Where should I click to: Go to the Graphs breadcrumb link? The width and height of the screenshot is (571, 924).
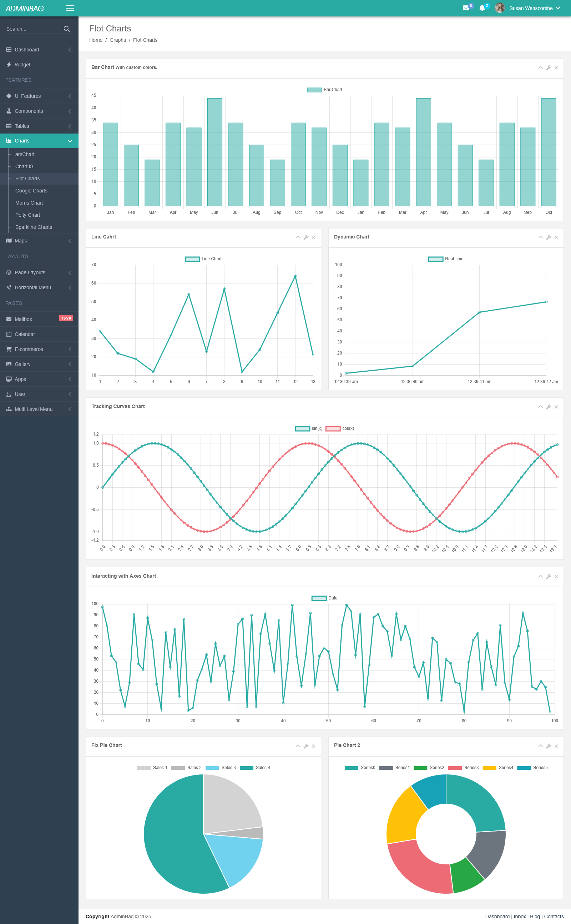tap(118, 40)
